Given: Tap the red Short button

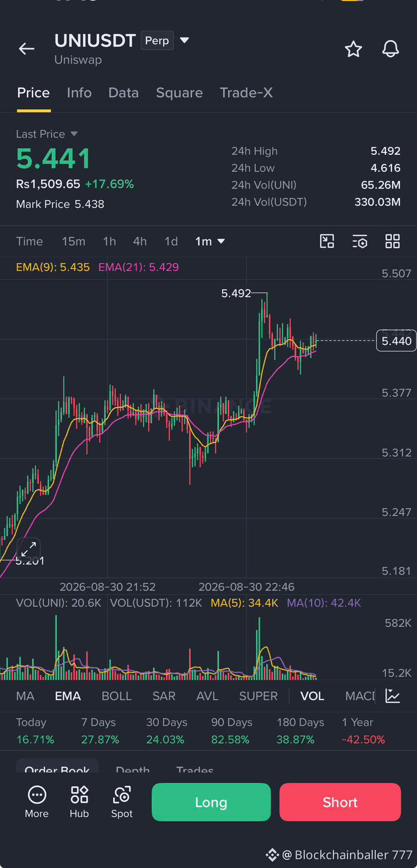Looking at the screenshot, I should pyautogui.click(x=340, y=802).
